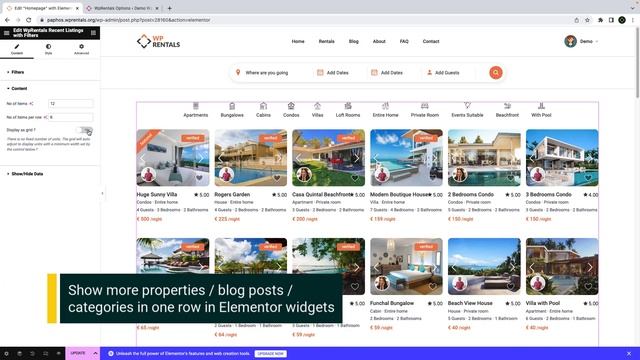Open Responsive mode icon in bottom bar
The image size is (640, 360).
tap(45, 353)
